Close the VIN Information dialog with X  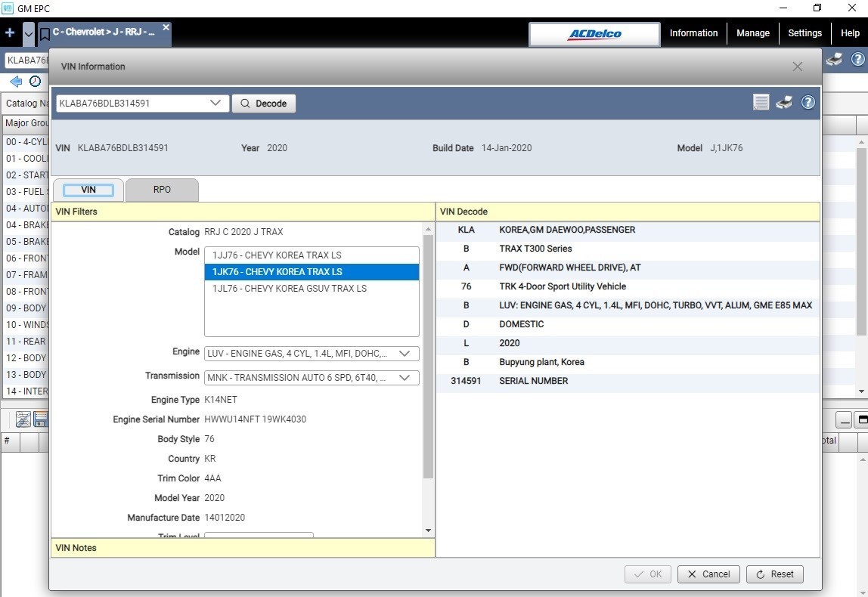point(797,67)
